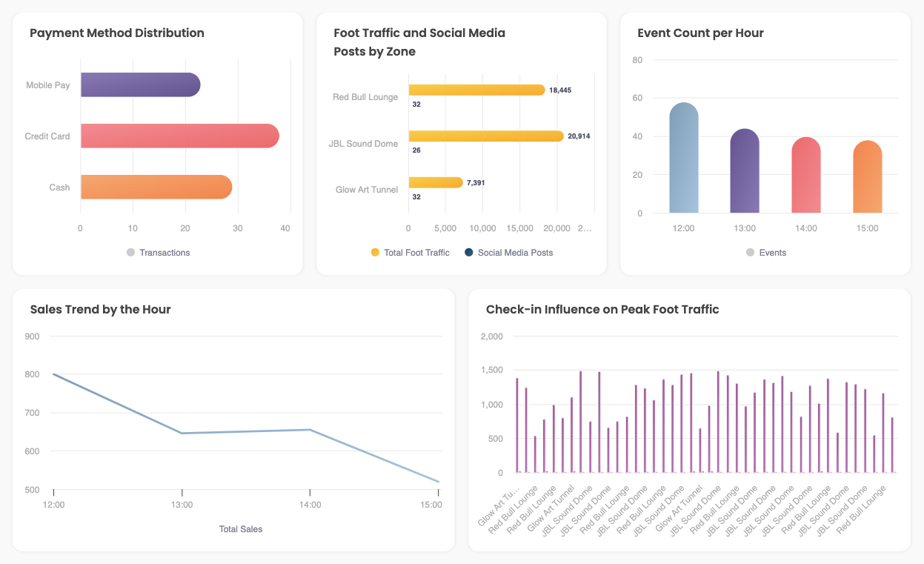Click the Total Sales axis label
This screenshot has height=564, width=924.
239,528
